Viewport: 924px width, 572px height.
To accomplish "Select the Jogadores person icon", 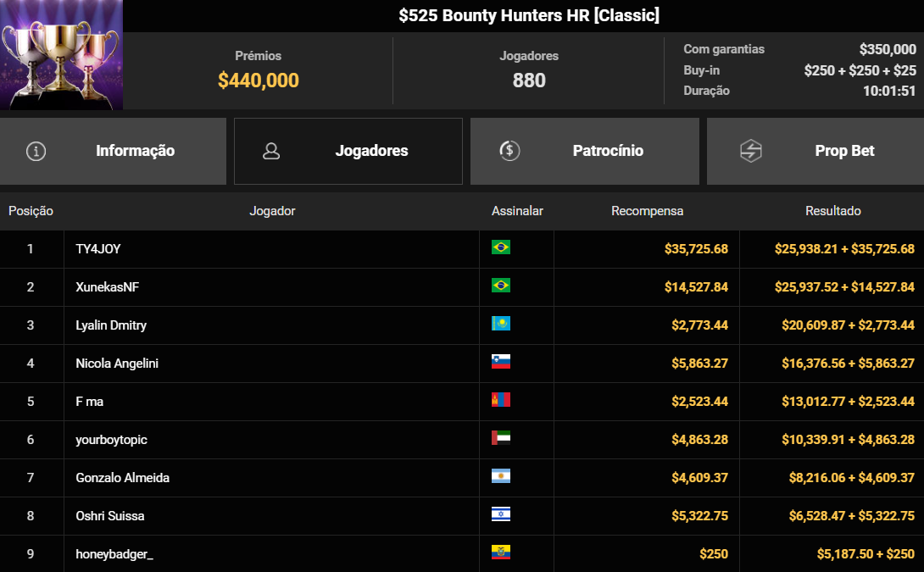I will coord(271,150).
